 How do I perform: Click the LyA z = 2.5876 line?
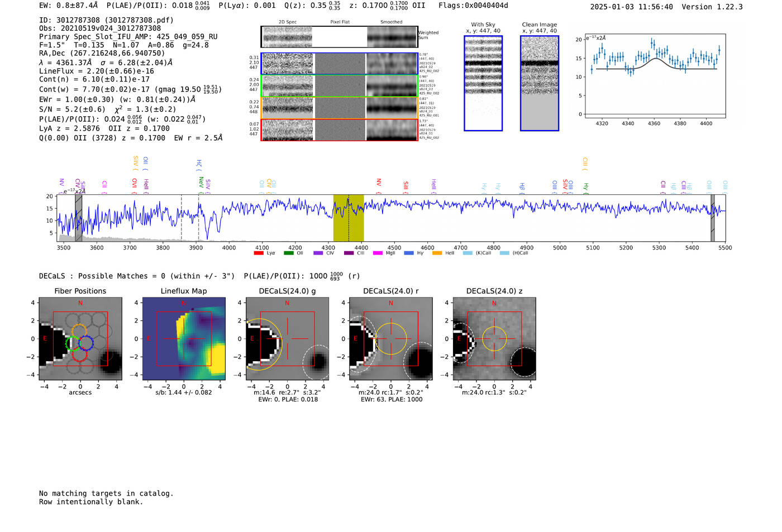coord(104,128)
